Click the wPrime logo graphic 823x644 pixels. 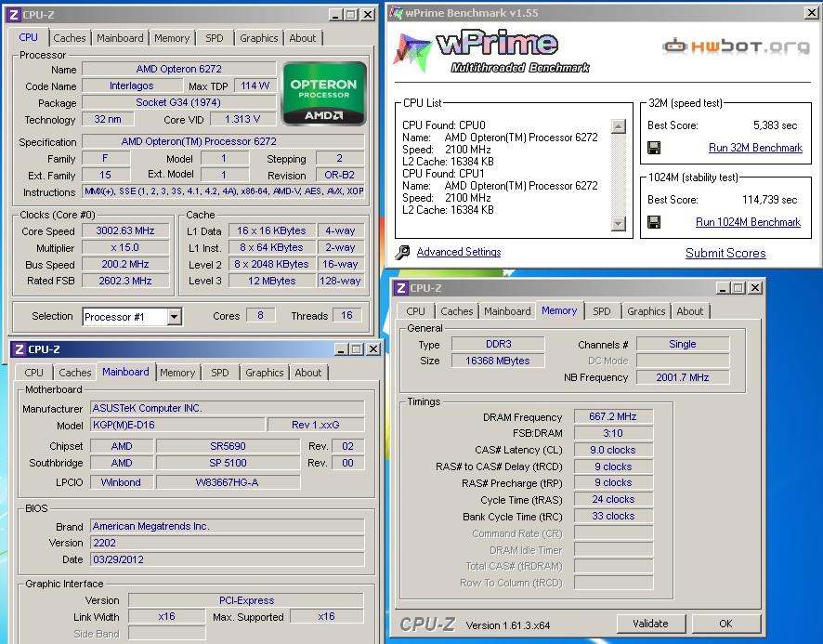click(491, 53)
